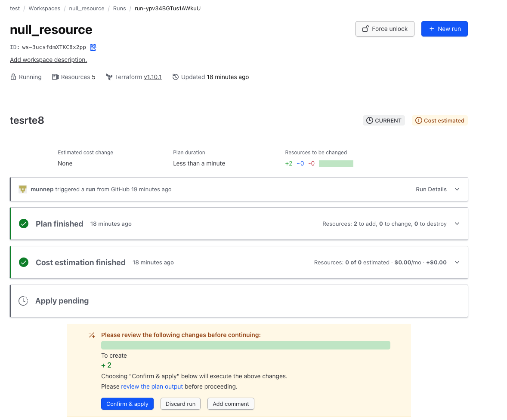Click the green resource changes bar
This screenshot has width=507, height=420.
point(336,163)
